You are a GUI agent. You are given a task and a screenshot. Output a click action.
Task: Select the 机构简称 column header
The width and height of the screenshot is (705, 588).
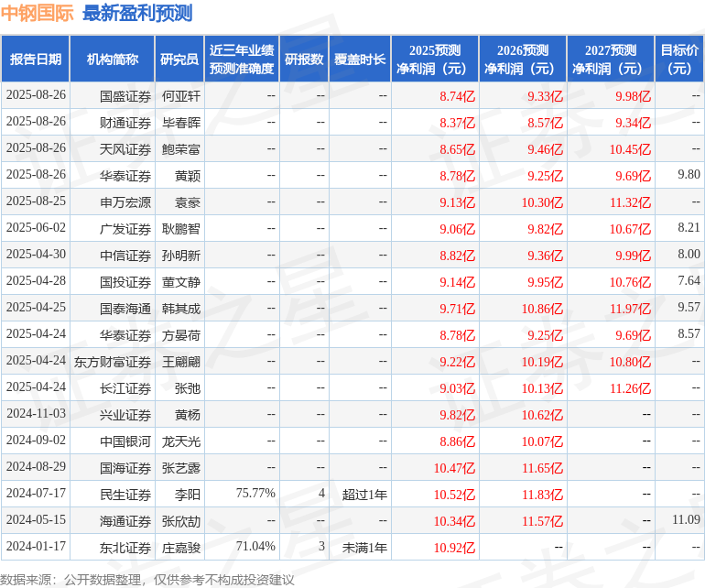point(113,59)
